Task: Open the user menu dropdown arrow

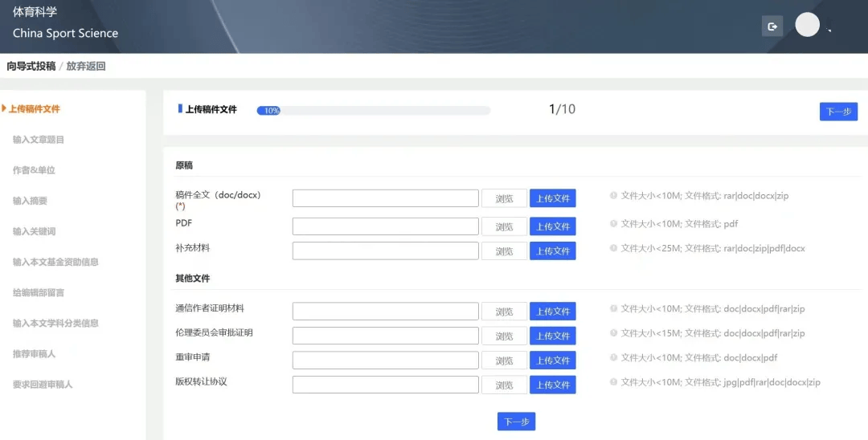Action: [x=829, y=31]
